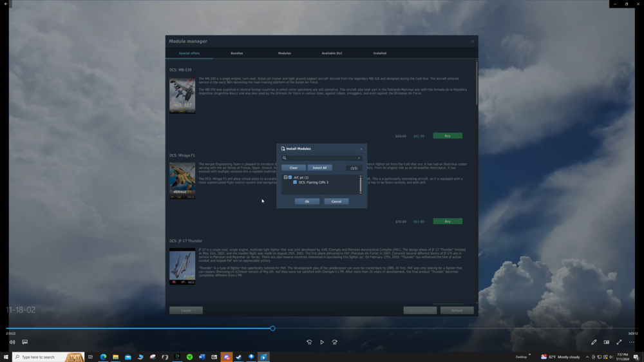The height and width of the screenshot is (362, 644).
Task: Click Module manager bottom-left Cancel button
Action: [186, 310]
